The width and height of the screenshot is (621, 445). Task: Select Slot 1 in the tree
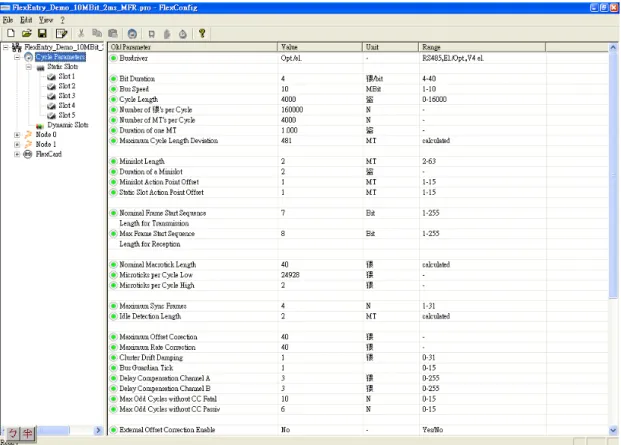click(67, 76)
